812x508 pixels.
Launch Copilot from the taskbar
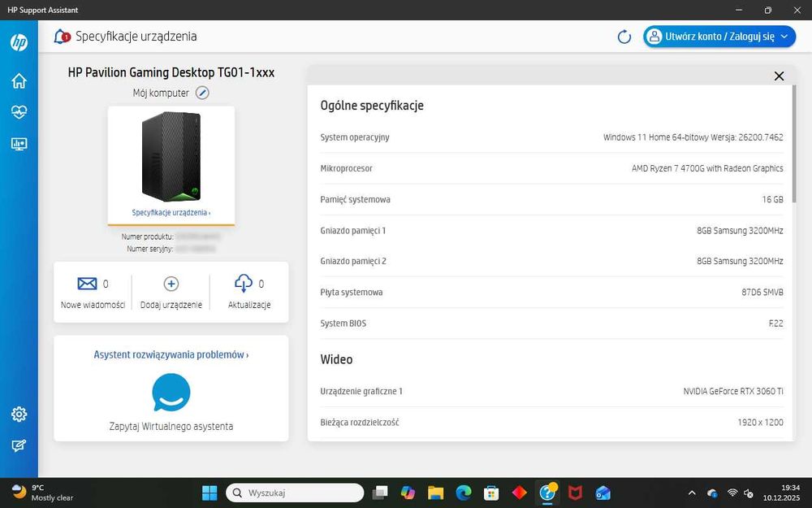tap(408, 493)
